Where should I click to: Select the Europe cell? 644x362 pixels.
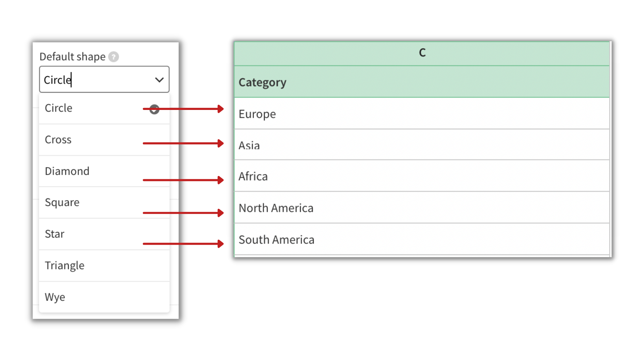(x=422, y=114)
